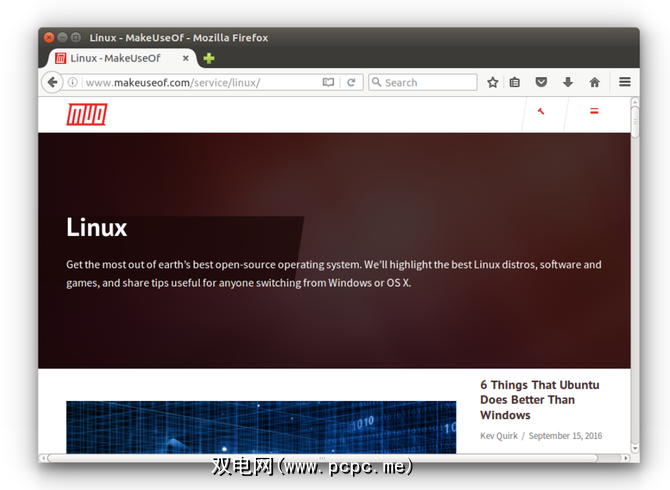Maximize the Firefox window

tap(76, 38)
